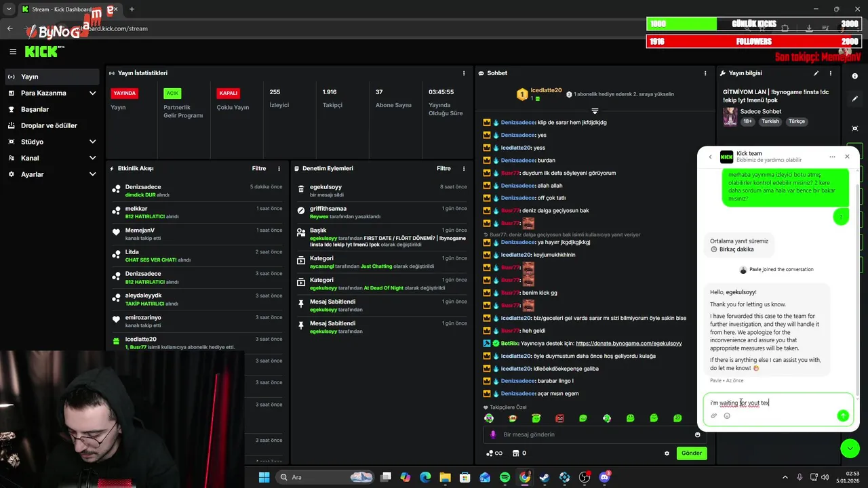Close the Kick team support chat widget

click(x=847, y=157)
